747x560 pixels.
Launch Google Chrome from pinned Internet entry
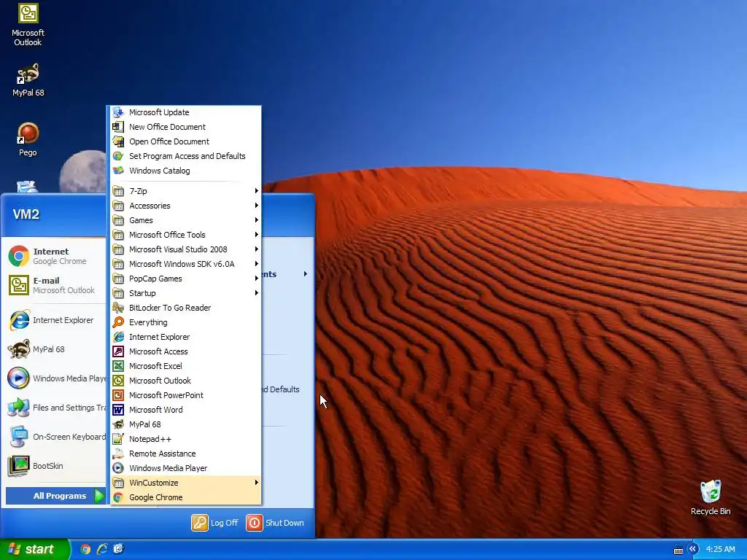point(55,256)
